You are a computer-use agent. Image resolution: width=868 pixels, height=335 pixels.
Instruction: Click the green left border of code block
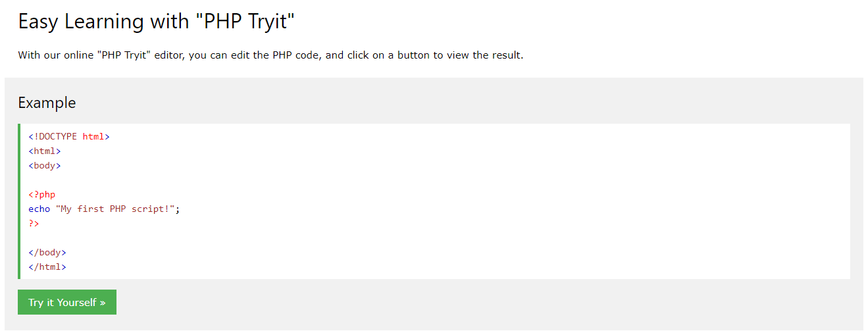(19, 201)
